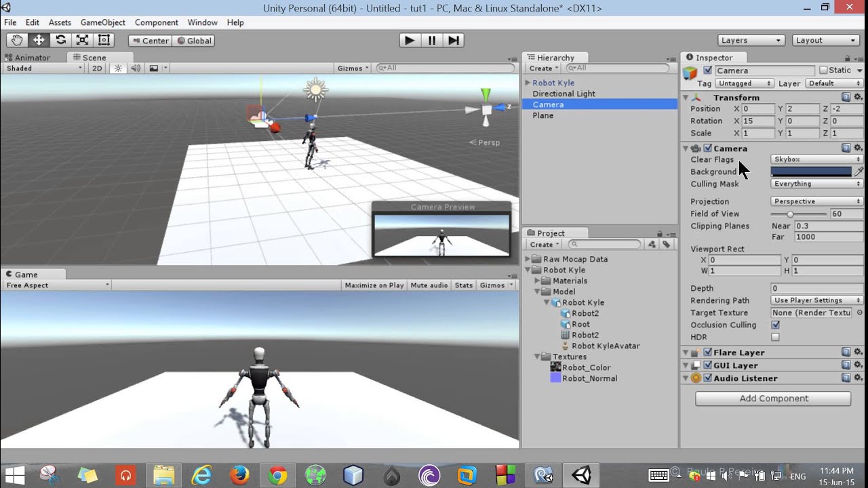This screenshot has width=868, height=488.
Task: Toggle scene audio speaker icon
Action: pos(136,68)
